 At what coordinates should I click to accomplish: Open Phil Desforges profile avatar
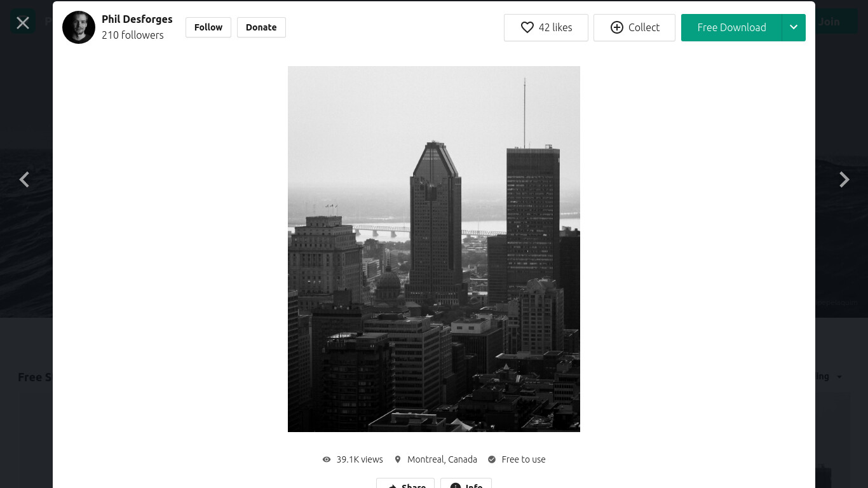[x=79, y=27]
